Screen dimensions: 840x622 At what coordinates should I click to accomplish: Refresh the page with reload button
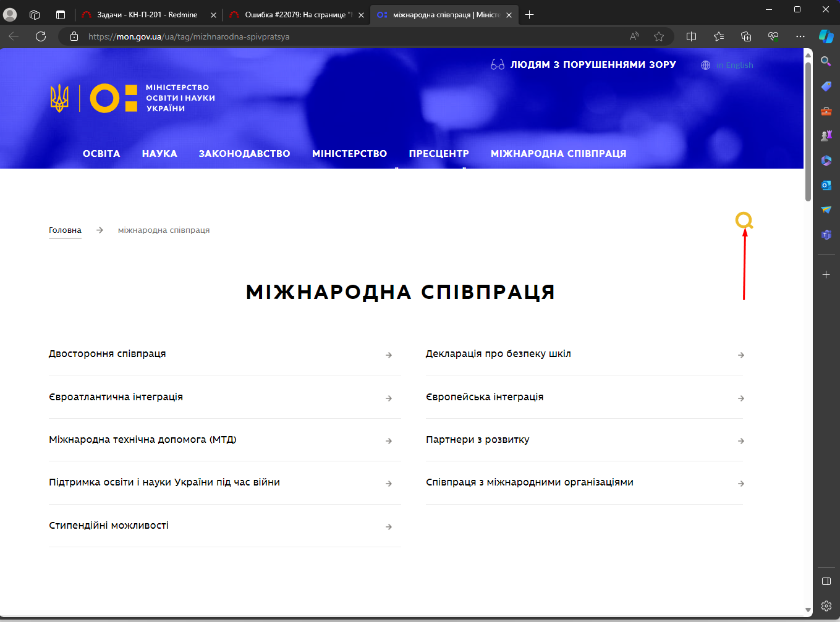click(41, 36)
